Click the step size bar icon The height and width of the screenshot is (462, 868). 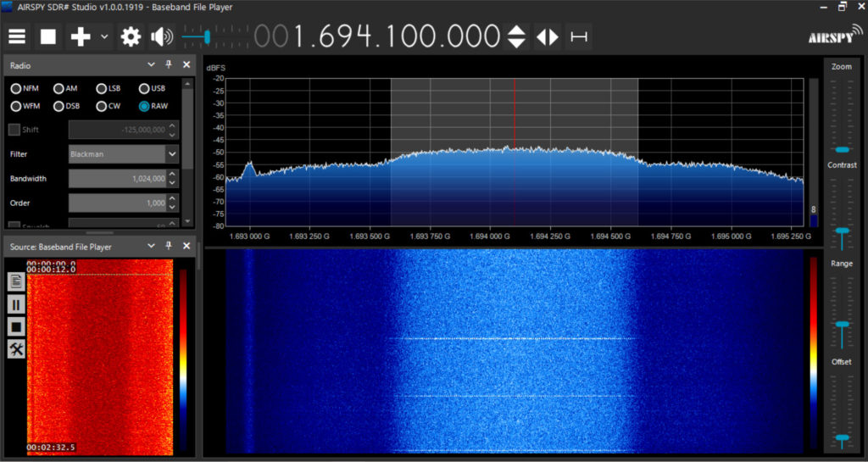tap(579, 36)
